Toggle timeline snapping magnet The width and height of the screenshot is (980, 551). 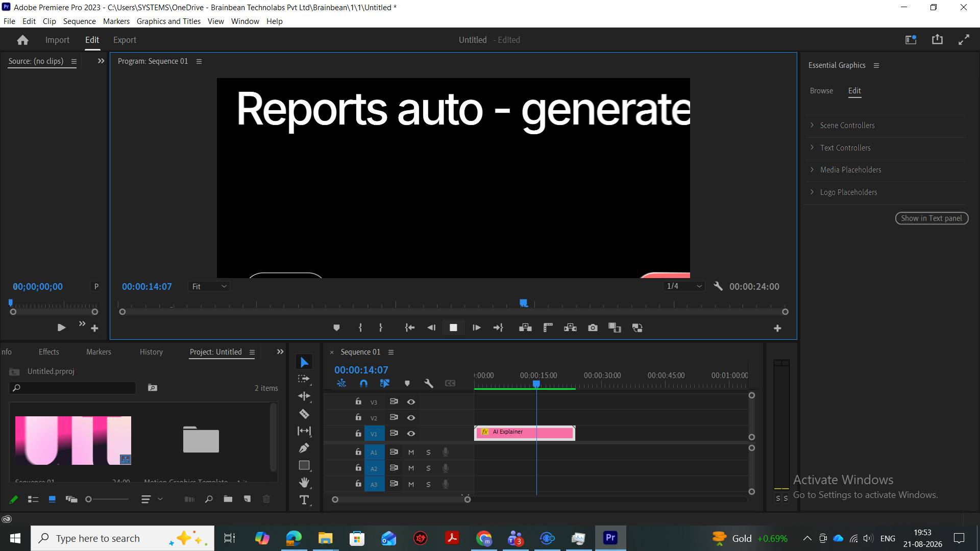point(363,383)
